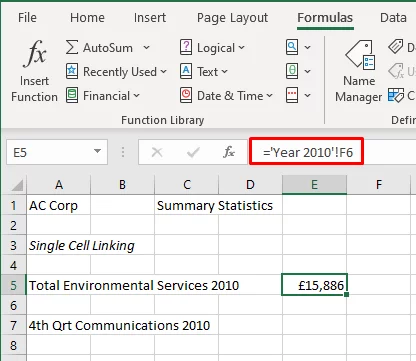Viewport: 416px width, 361px height.
Task: Click Create from Selection icon
Action: click(x=396, y=95)
